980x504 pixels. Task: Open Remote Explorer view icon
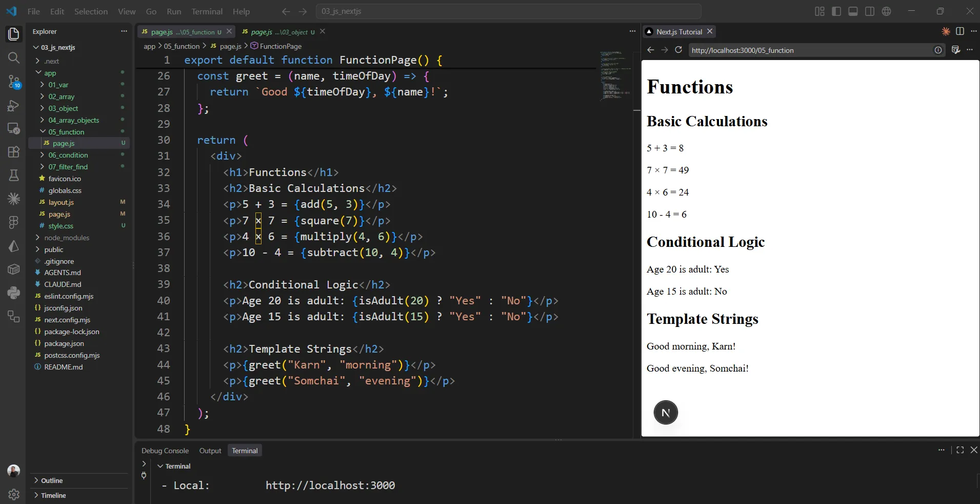coord(14,128)
